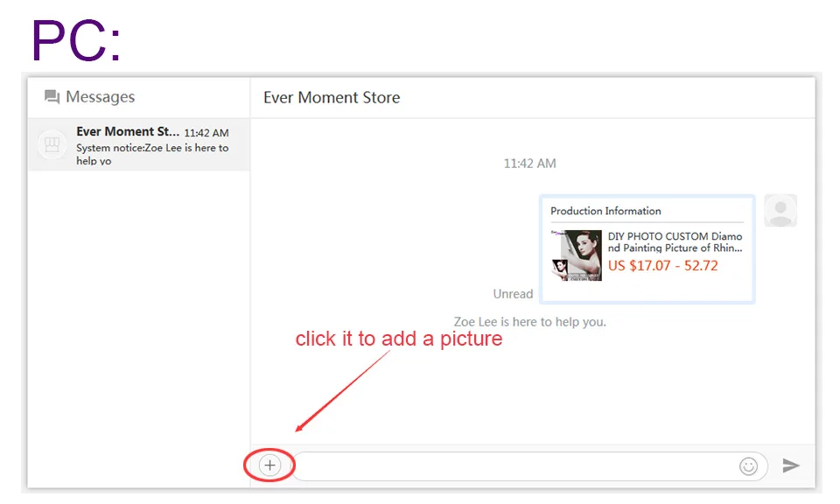Click the Messages chat bubble icon
The height and width of the screenshot is (504, 840).
52,97
